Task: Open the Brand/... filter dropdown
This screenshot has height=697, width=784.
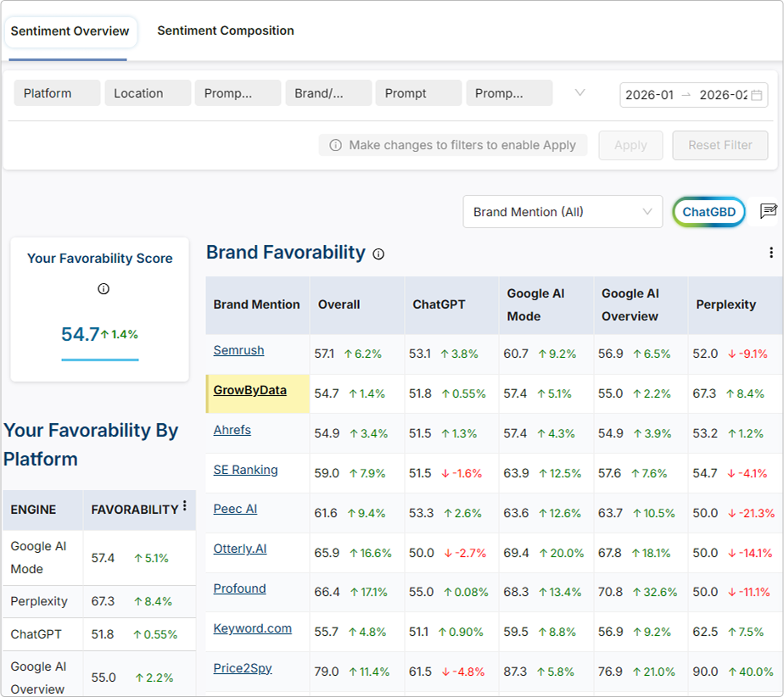Action: click(328, 93)
